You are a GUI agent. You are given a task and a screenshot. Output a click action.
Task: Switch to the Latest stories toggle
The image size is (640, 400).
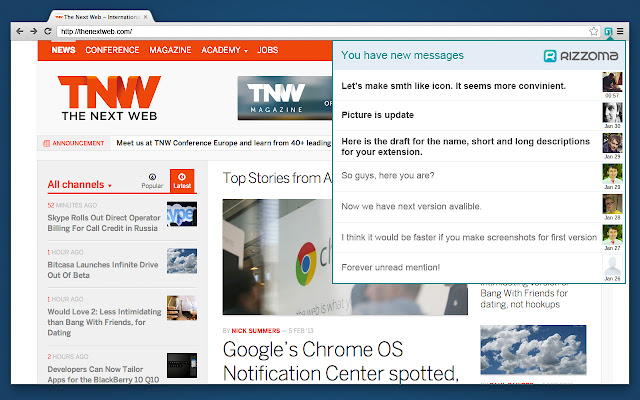(182, 180)
